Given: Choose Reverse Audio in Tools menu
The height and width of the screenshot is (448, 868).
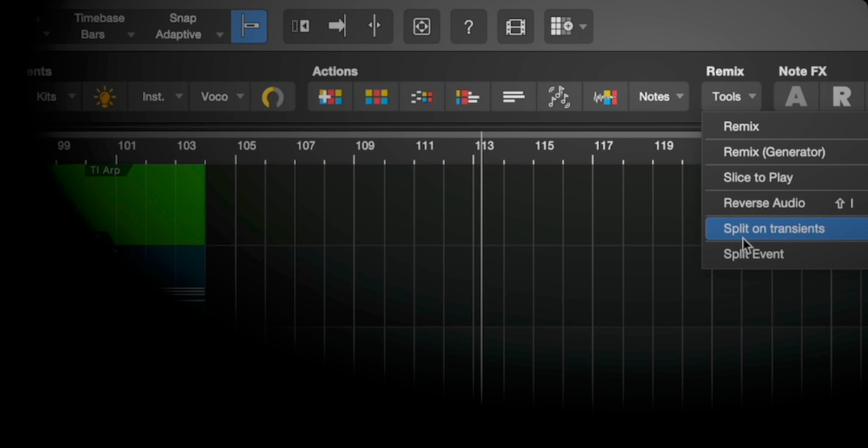Looking at the screenshot, I should point(764,203).
